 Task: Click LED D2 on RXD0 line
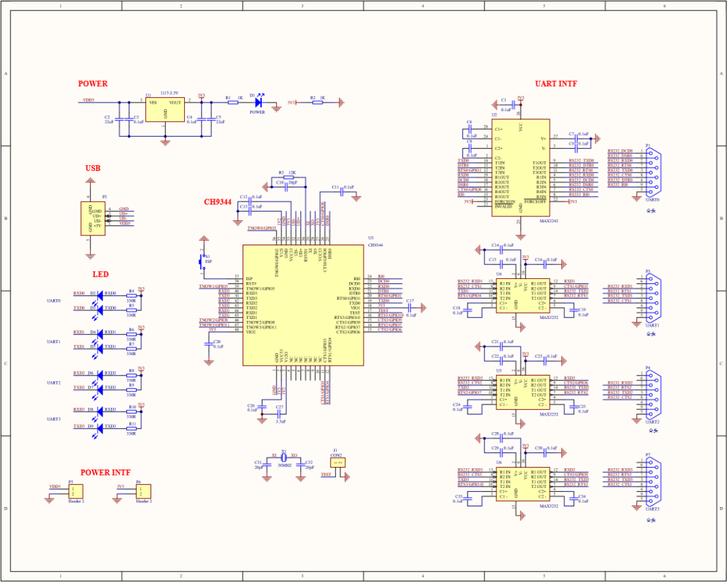click(x=100, y=295)
